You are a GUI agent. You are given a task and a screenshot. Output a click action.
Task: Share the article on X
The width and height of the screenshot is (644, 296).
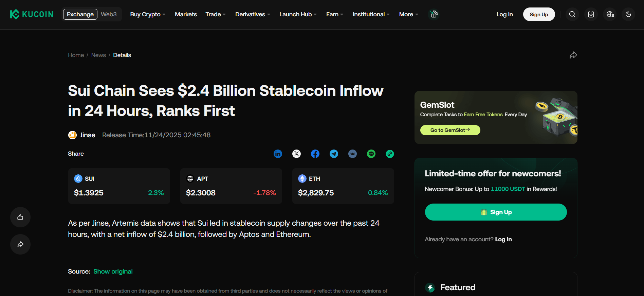click(296, 154)
